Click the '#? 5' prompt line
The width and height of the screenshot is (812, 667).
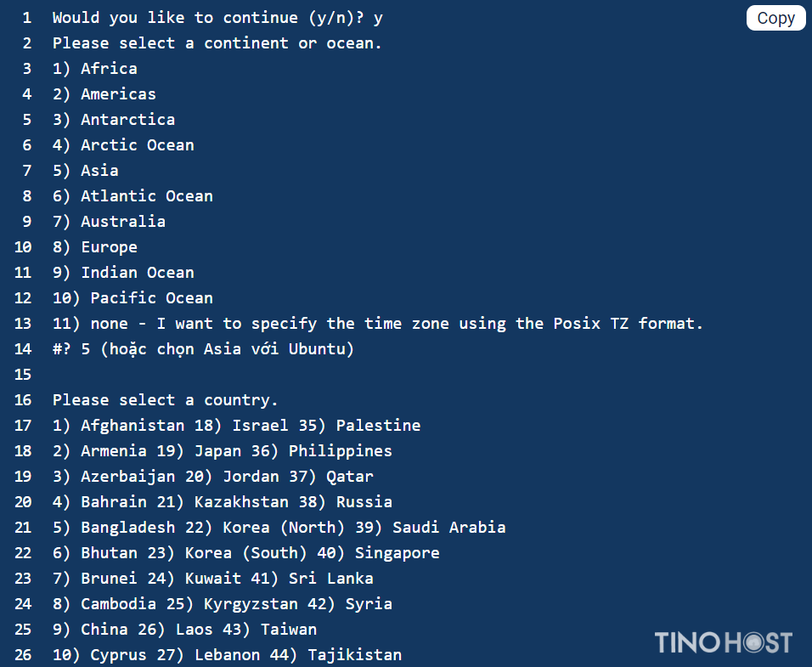pyautogui.click(x=203, y=349)
